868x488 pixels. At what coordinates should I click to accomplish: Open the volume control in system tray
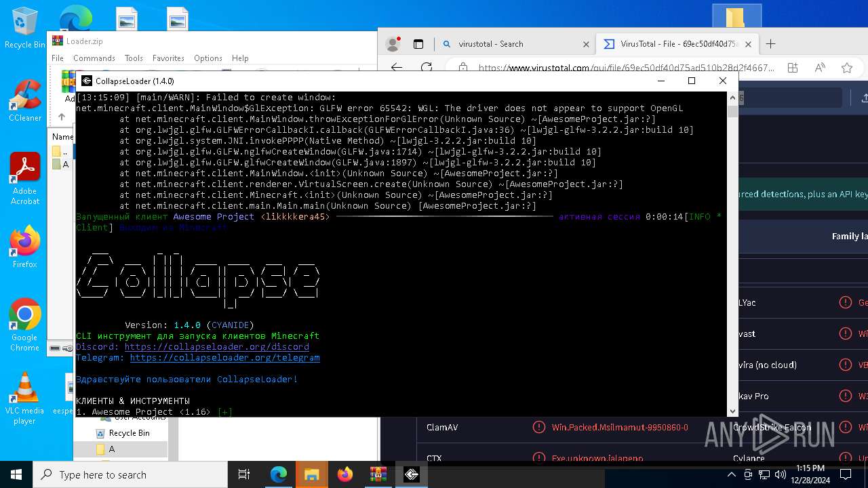(x=781, y=474)
